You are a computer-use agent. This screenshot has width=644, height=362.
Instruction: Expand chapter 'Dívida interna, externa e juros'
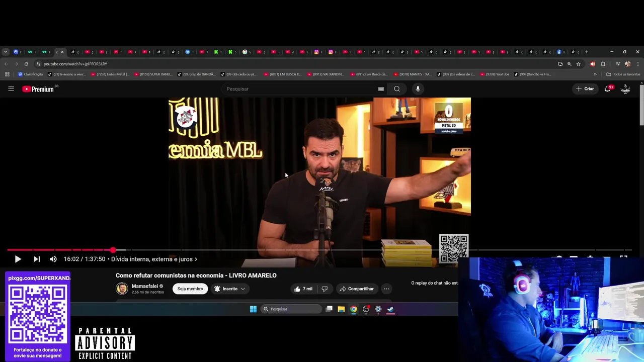[x=154, y=259]
